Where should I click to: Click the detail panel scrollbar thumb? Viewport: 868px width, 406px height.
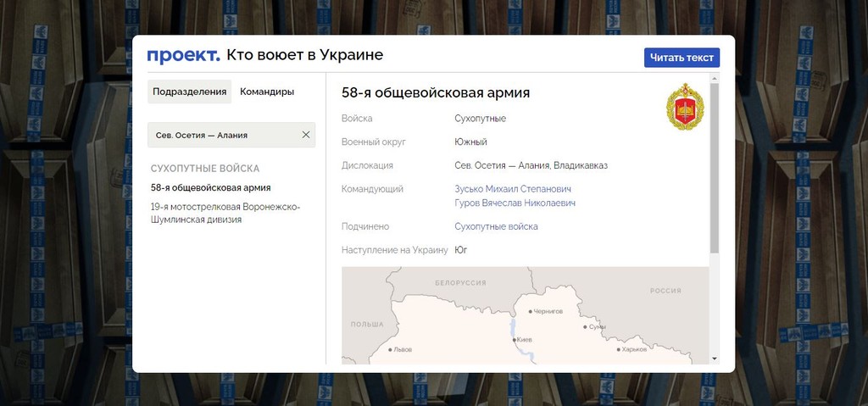pos(714,169)
